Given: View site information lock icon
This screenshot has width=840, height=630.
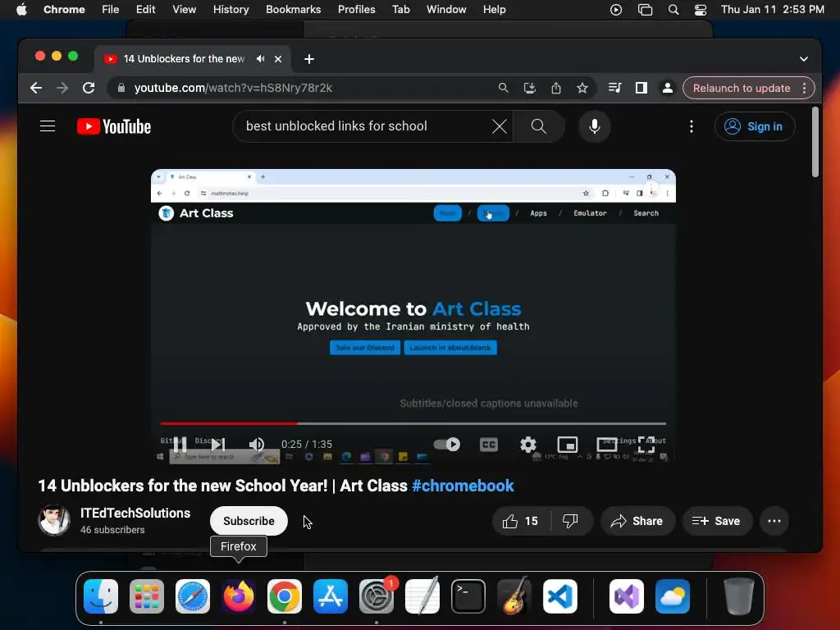Looking at the screenshot, I should [x=121, y=88].
